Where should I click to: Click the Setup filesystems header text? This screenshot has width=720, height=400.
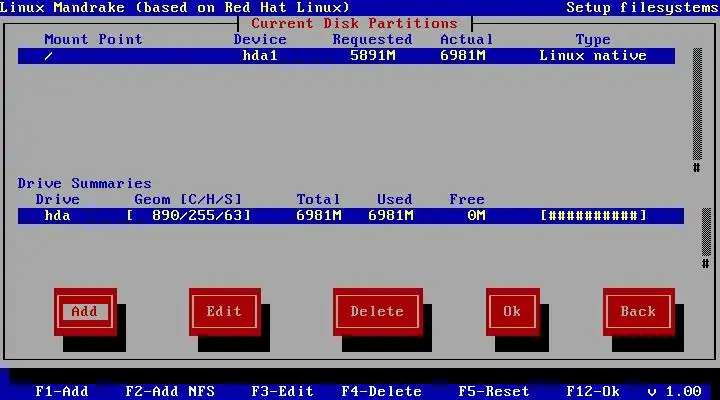642,8
